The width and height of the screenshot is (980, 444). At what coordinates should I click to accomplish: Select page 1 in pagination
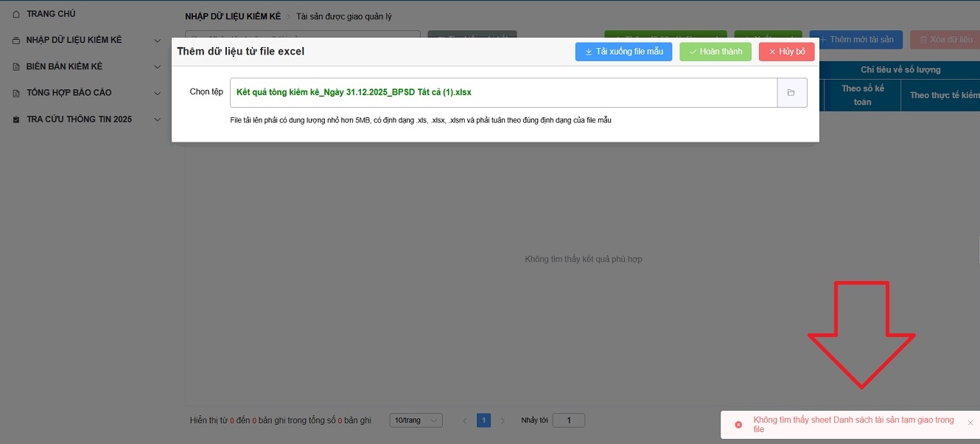pos(483,420)
